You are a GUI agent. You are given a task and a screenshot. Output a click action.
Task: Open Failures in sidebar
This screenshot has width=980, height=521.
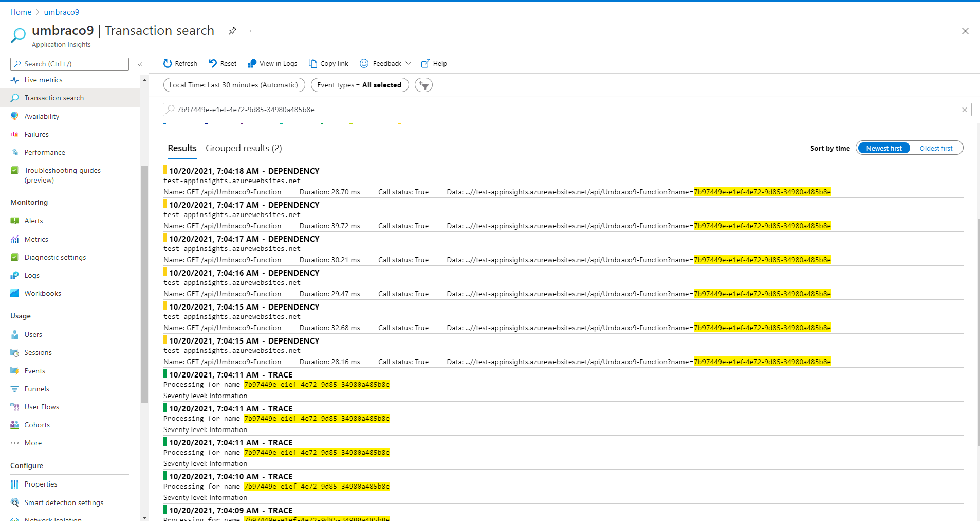click(36, 134)
